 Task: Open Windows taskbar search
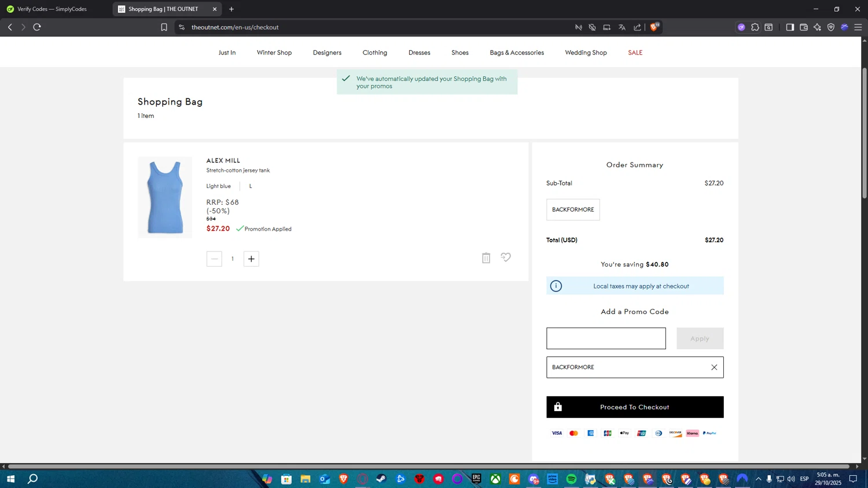[x=33, y=479]
